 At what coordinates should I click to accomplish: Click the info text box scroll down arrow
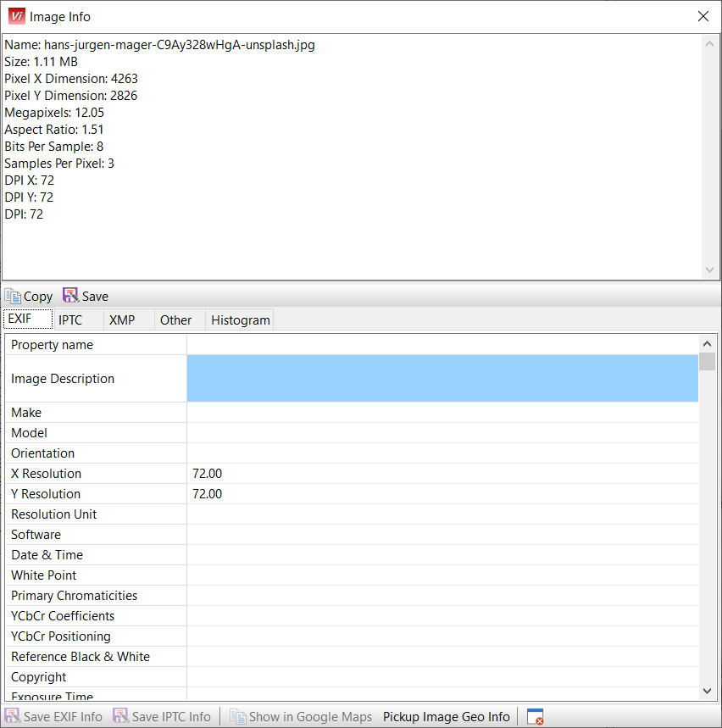[x=709, y=270]
